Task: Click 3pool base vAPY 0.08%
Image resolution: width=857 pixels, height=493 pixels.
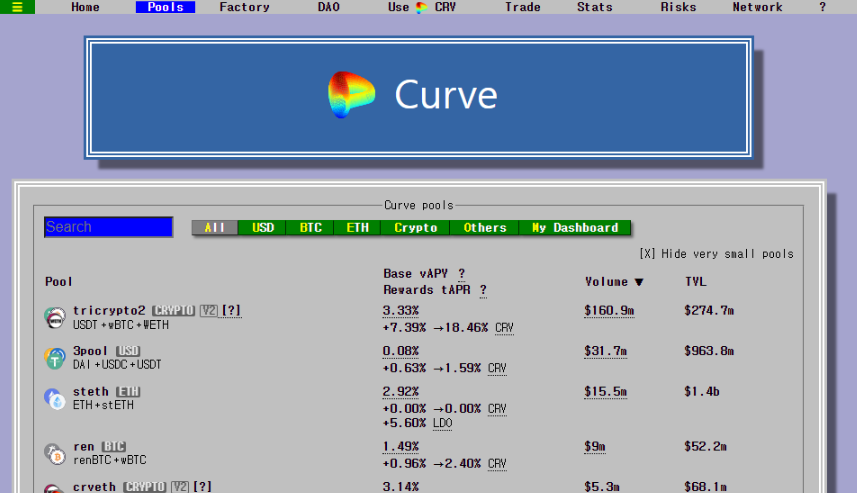Action: (401, 351)
